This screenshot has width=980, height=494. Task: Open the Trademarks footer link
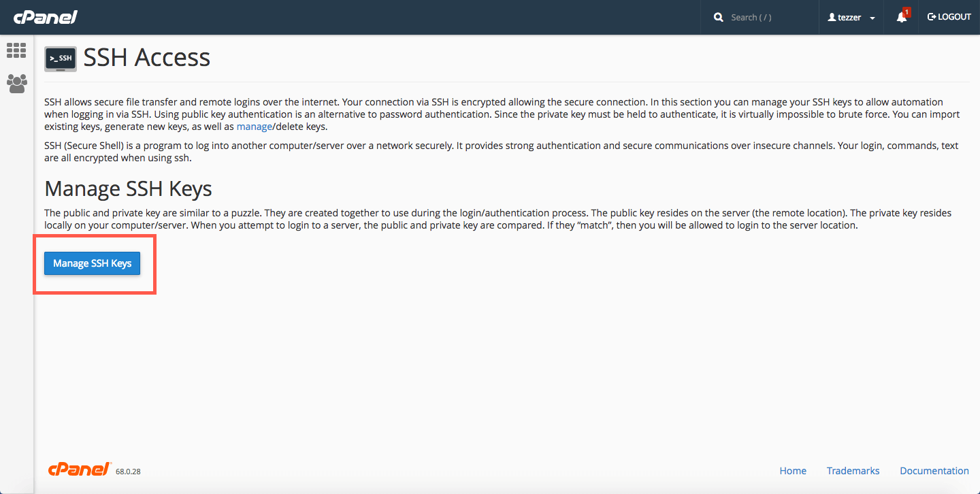[x=853, y=471]
